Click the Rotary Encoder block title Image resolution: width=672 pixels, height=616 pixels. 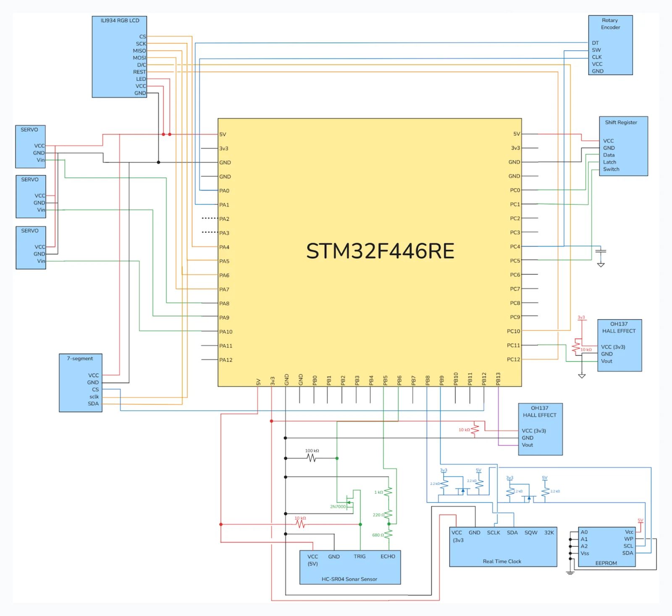pyautogui.click(x=610, y=24)
